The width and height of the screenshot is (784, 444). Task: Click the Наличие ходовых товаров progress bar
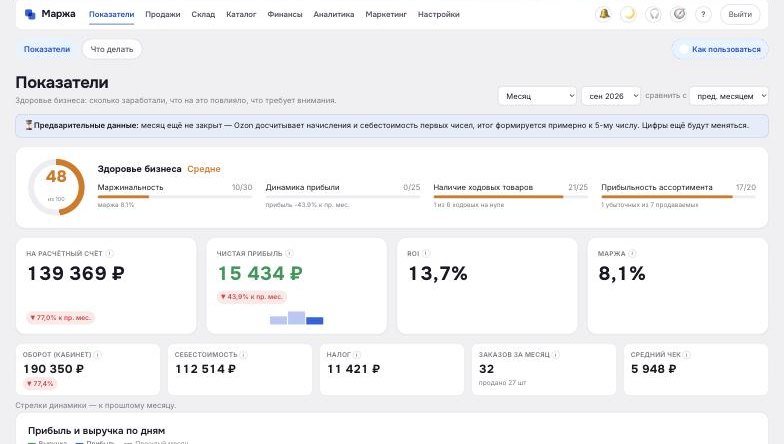pyautogui.click(x=510, y=196)
